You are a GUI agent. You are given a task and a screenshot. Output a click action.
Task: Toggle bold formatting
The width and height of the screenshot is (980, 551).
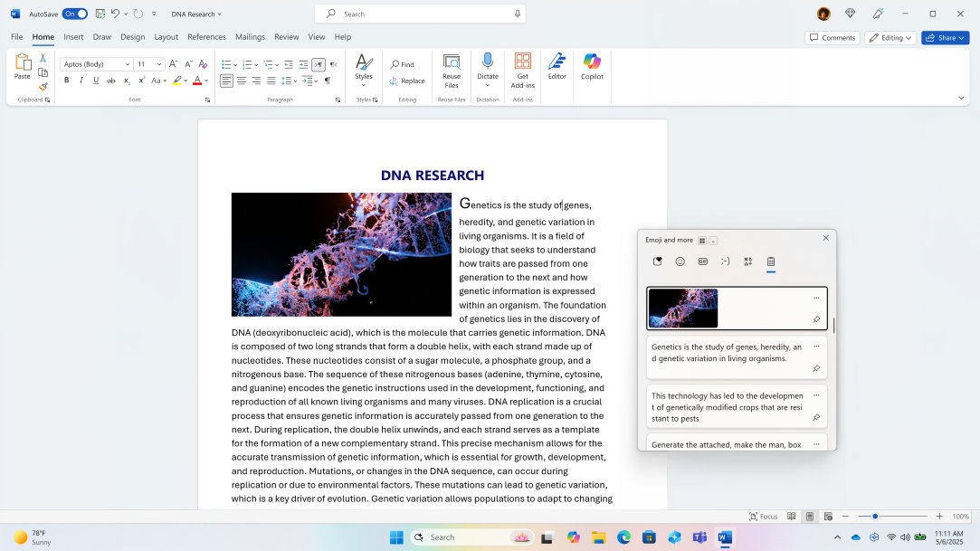coord(66,81)
